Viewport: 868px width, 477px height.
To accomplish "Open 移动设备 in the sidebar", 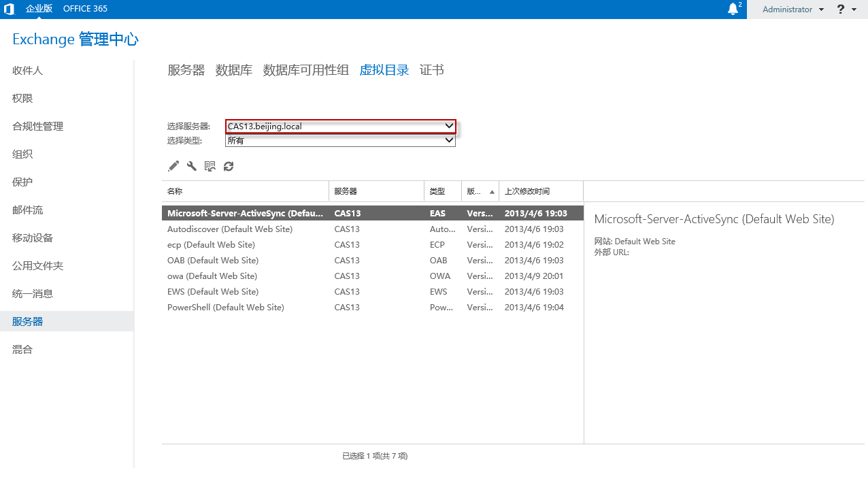I will tap(33, 238).
